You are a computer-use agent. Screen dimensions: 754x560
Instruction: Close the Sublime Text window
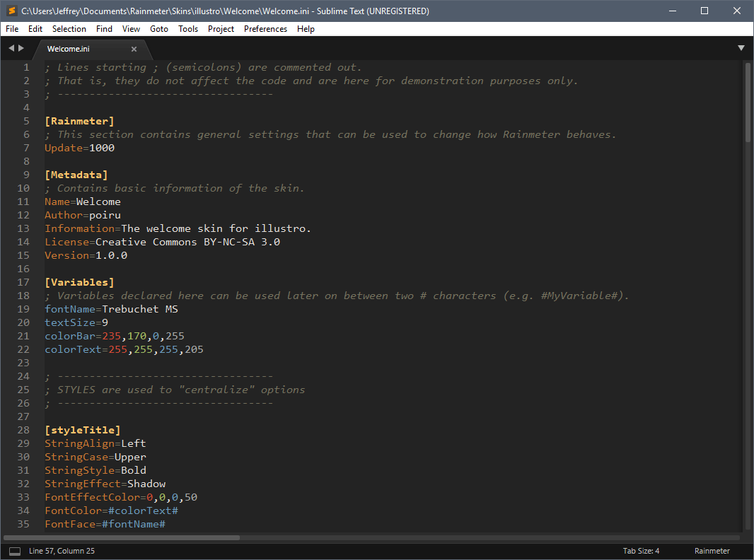click(x=737, y=11)
